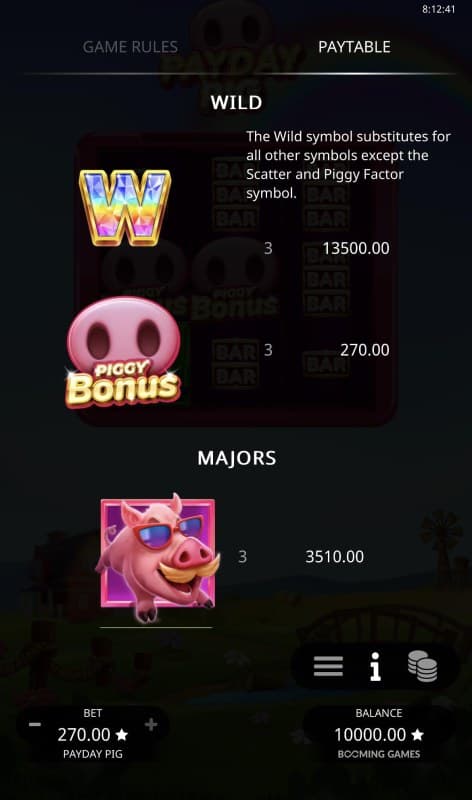Open the coin stack bet icon

click(423, 666)
